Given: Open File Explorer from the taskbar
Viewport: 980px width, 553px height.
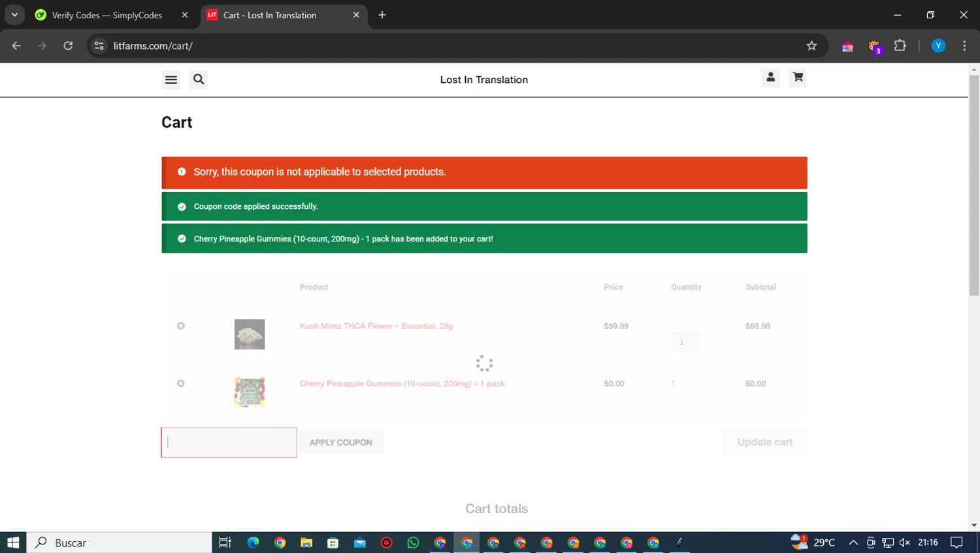Looking at the screenshot, I should tap(306, 543).
